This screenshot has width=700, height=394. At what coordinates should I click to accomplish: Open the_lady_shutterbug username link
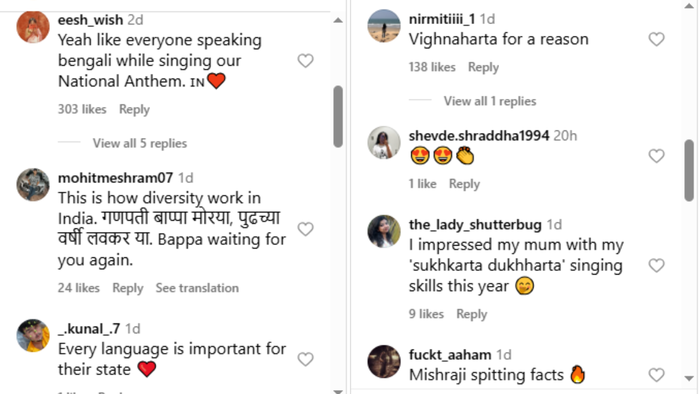tap(475, 224)
